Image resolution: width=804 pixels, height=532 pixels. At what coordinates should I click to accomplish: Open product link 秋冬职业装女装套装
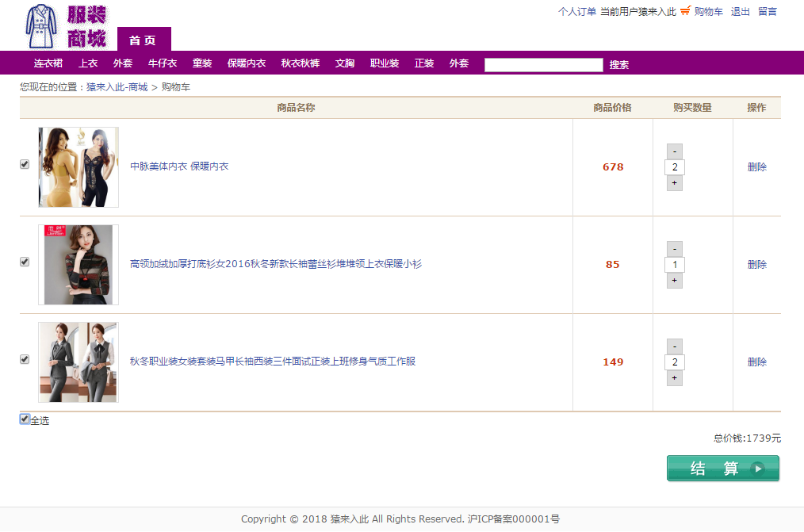click(x=273, y=361)
